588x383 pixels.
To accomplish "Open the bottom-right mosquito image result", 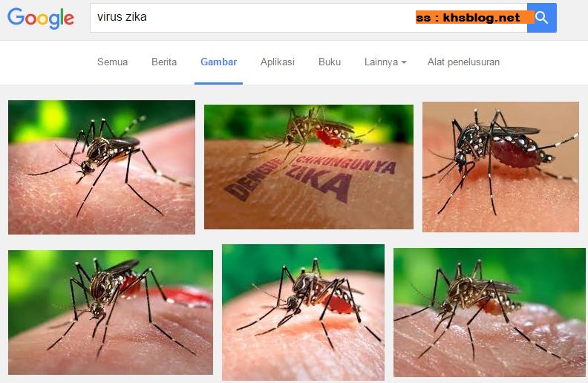I will click(x=489, y=312).
